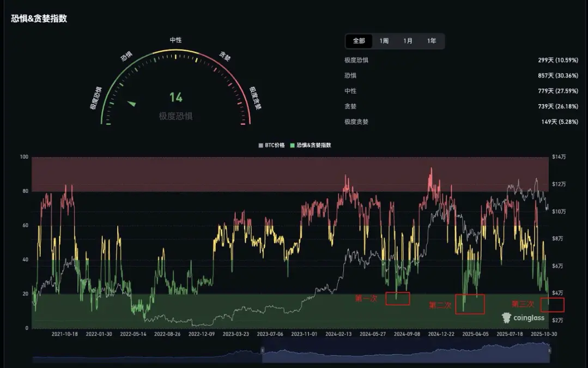Click the gauge value 14
The width and height of the screenshot is (588, 368).
176,98
